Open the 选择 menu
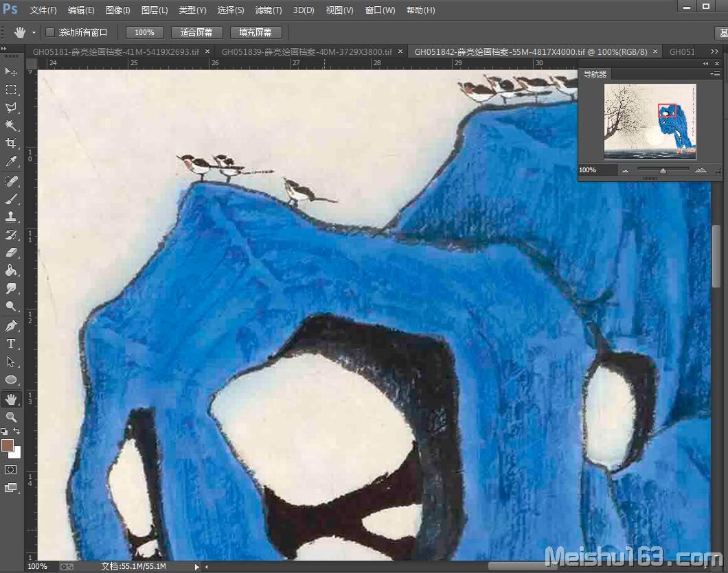This screenshot has height=573, width=728. 231,10
